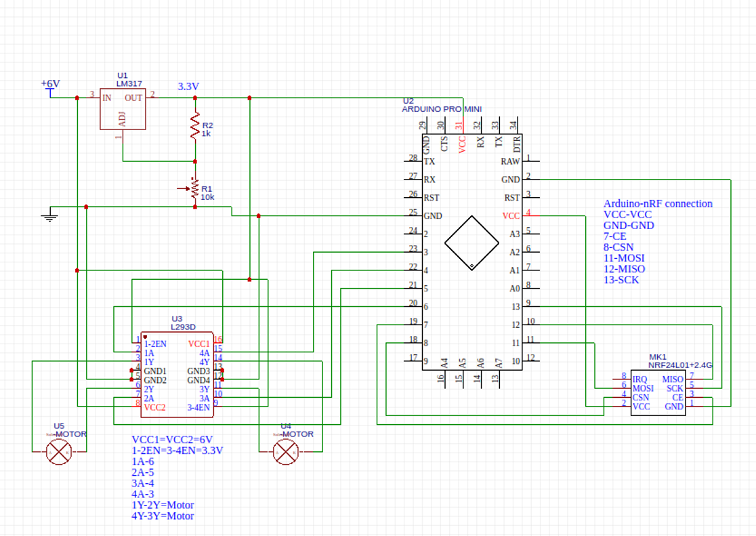The width and height of the screenshot is (756, 536).
Task: Click the IRQ pin label on NRF24L01
Action: [639, 379]
